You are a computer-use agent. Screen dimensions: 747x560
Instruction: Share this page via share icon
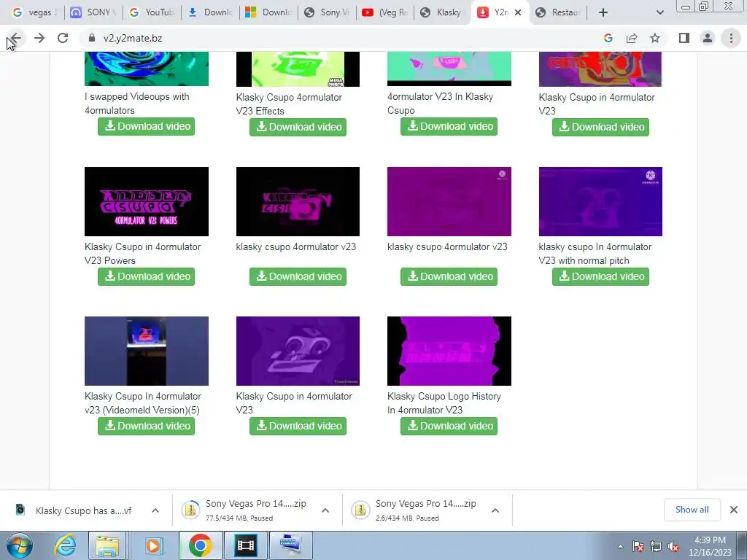pos(632,38)
